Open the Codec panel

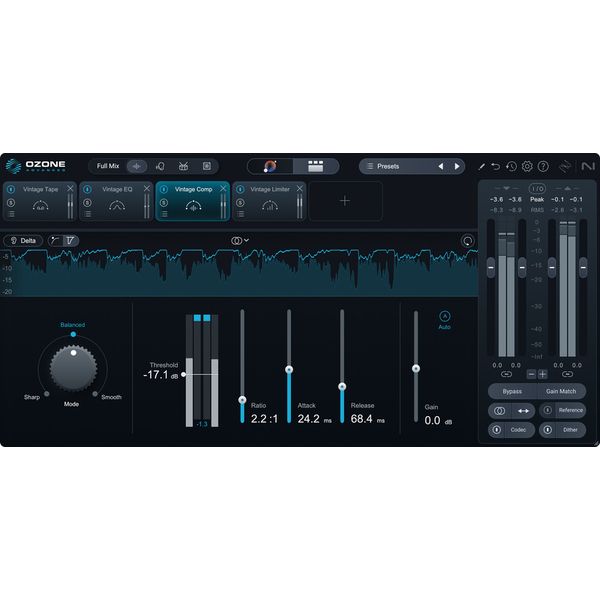click(518, 430)
